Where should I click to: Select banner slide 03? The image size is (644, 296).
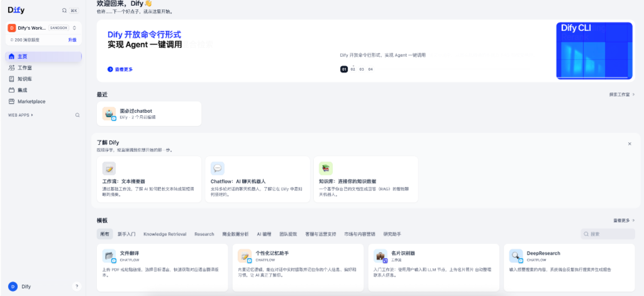(x=362, y=69)
